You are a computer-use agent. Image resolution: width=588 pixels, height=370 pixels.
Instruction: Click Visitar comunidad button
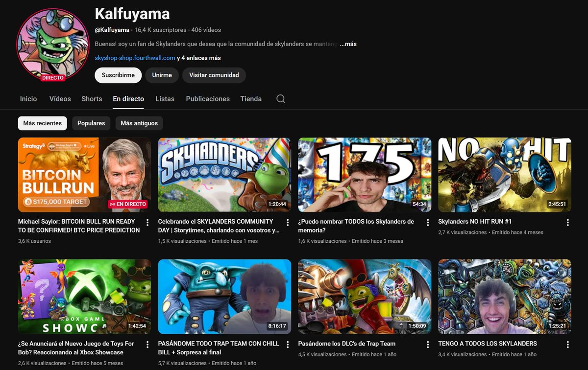214,75
